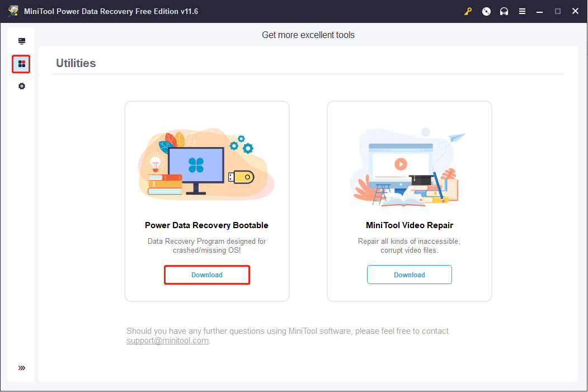Click the Utilities heading

(76, 63)
